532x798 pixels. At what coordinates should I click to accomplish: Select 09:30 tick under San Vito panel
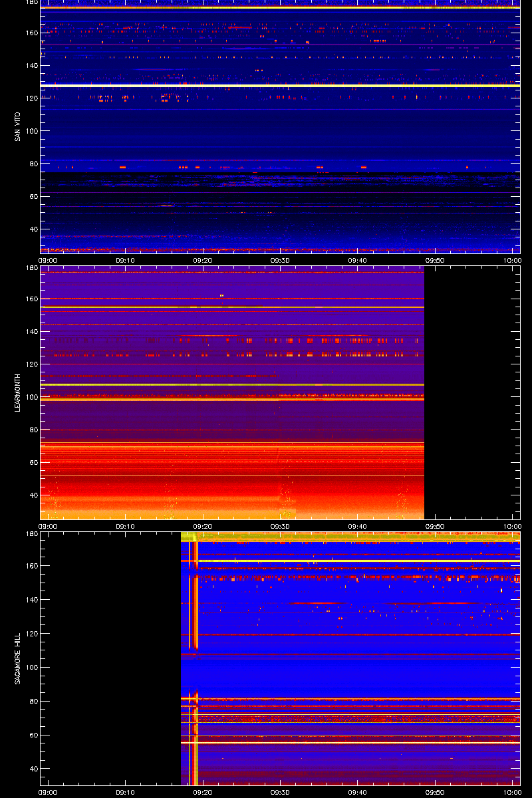(280, 260)
